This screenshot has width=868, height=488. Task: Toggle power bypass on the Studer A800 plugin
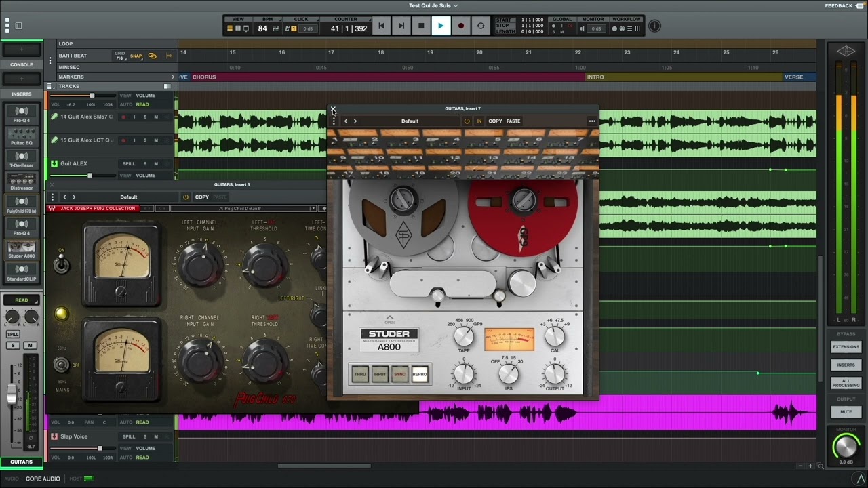467,121
